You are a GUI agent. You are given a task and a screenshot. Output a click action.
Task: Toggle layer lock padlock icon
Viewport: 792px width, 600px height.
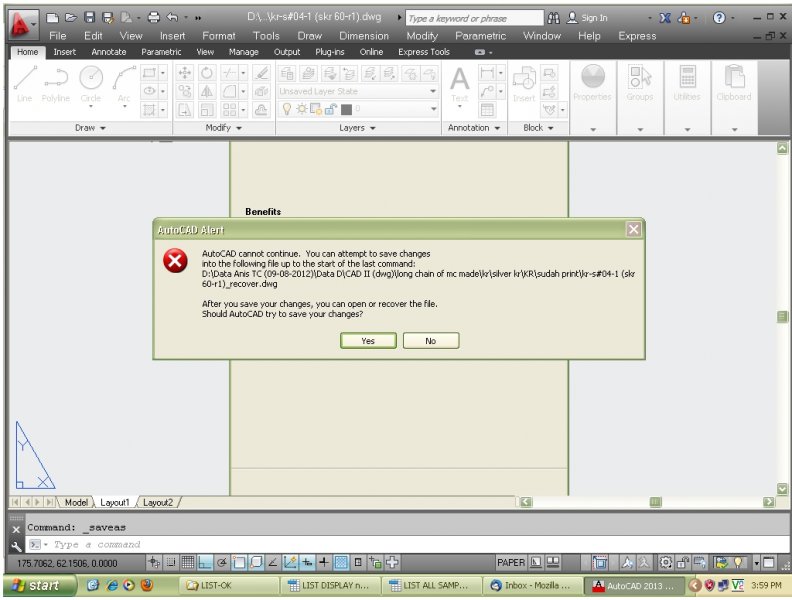tap(331, 109)
